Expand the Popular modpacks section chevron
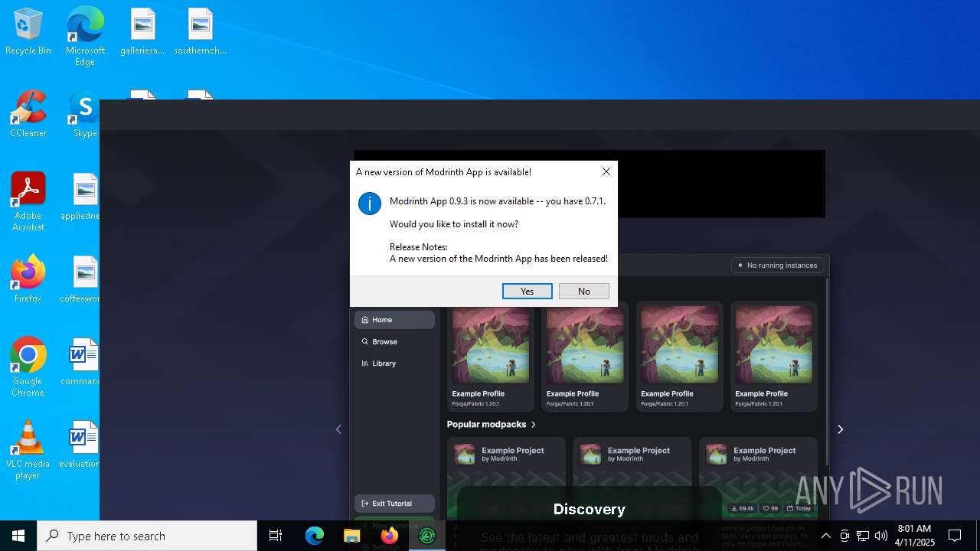The image size is (980, 551). 534,424
